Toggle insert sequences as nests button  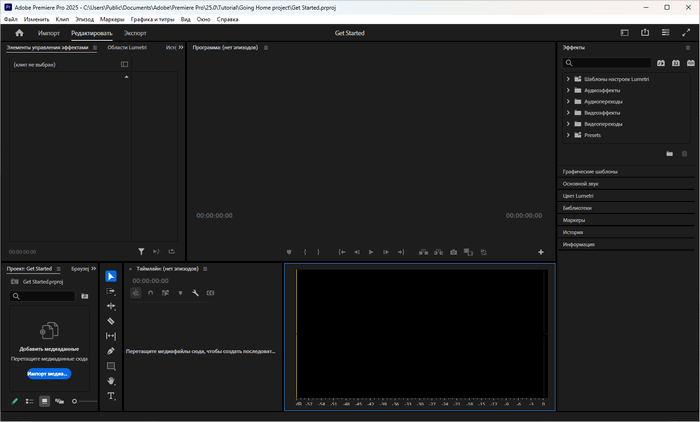pyautogui.click(x=136, y=293)
